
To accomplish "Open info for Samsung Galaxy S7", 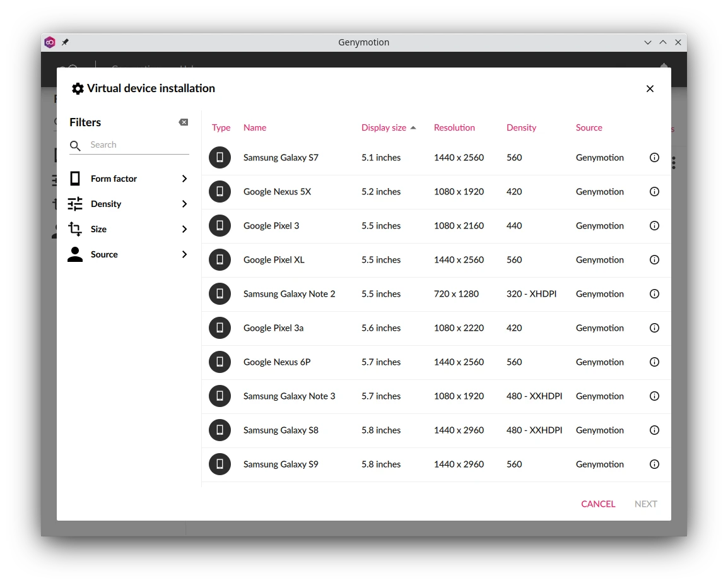I will click(x=654, y=158).
